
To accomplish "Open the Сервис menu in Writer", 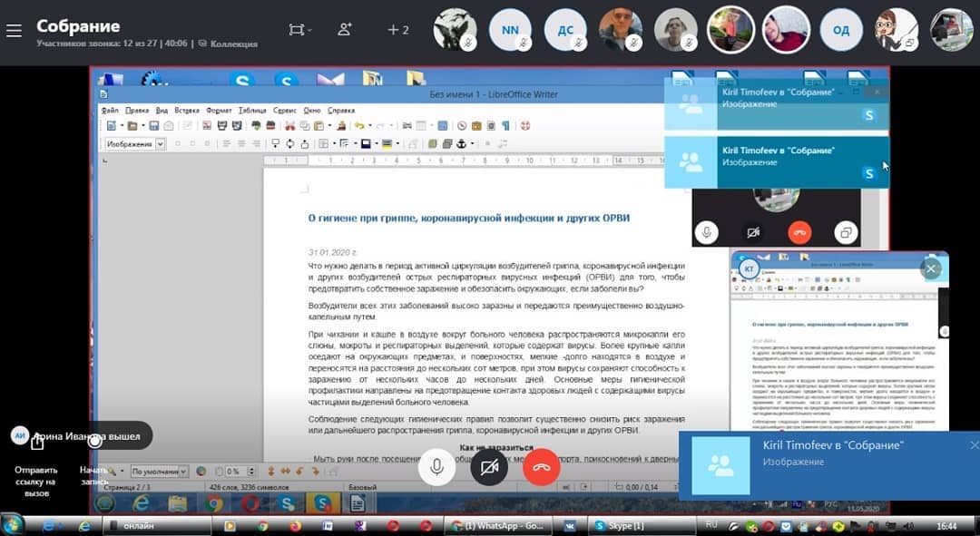I will [x=284, y=110].
